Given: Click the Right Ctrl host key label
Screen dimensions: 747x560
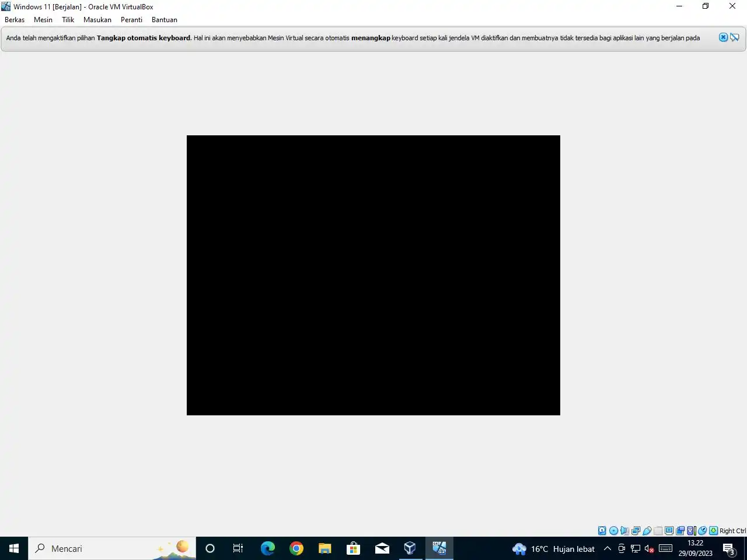Looking at the screenshot, I should (732, 531).
